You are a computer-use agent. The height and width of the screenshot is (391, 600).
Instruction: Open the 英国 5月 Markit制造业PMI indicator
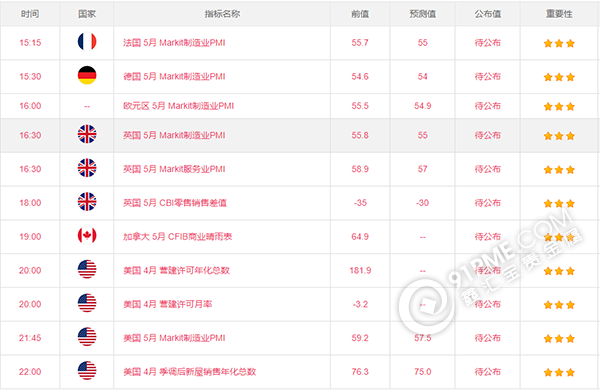pos(174,135)
